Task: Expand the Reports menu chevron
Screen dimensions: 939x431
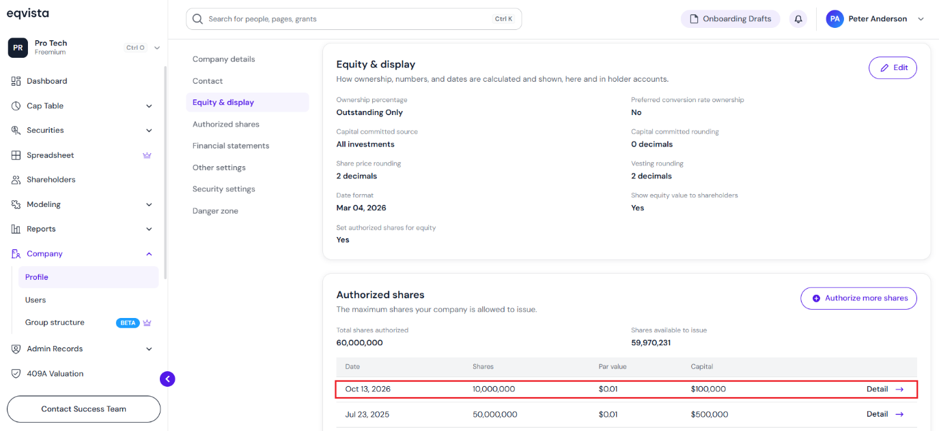Action: [x=149, y=229]
